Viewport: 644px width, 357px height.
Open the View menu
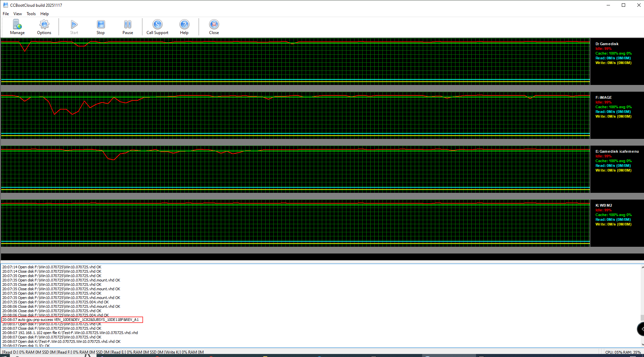(18, 14)
